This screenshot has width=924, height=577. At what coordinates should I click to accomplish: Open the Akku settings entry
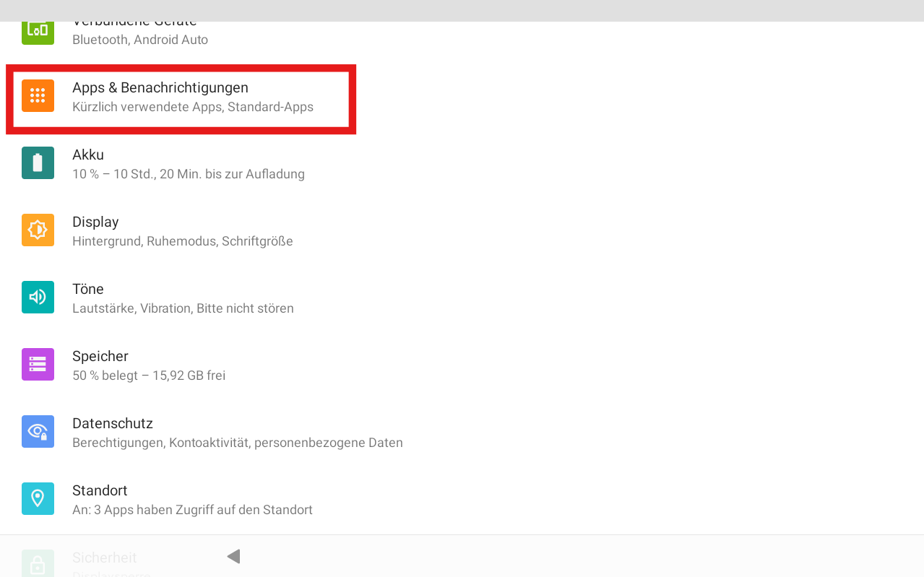pyautogui.click(x=462, y=164)
